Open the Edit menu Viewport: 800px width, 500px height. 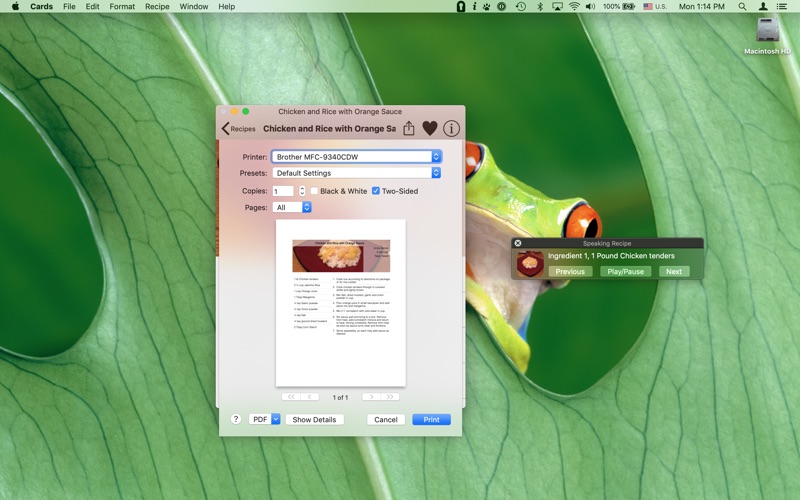coord(92,6)
